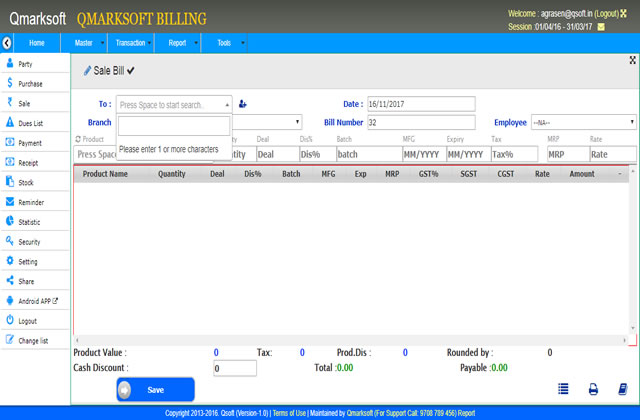Screen dimensions: 640x420
Task: Click the Logout link in the header
Action: pyautogui.click(x=607, y=13)
